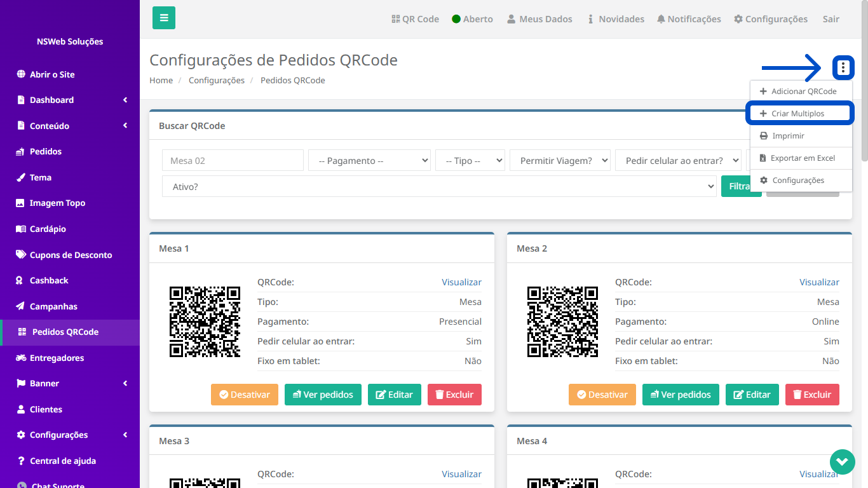Click Ver pedidos for Mesa 1
Viewport: 868px width, 488px height.
click(x=323, y=395)
